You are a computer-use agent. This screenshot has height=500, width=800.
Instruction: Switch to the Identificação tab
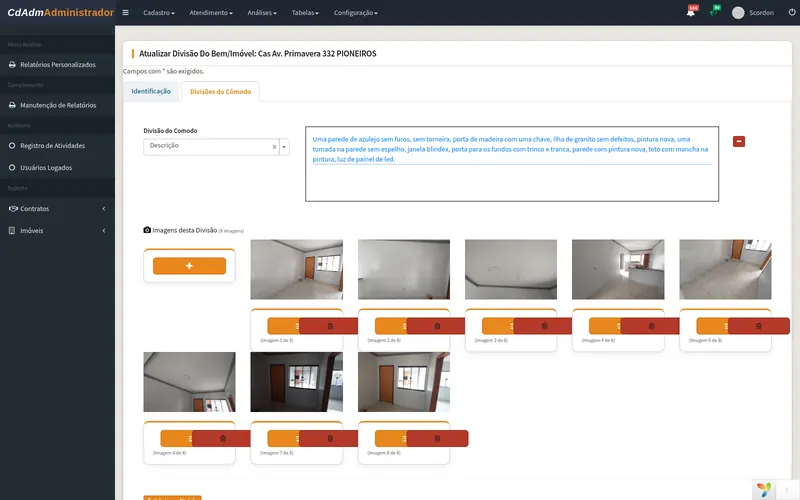tap(151, 91)
